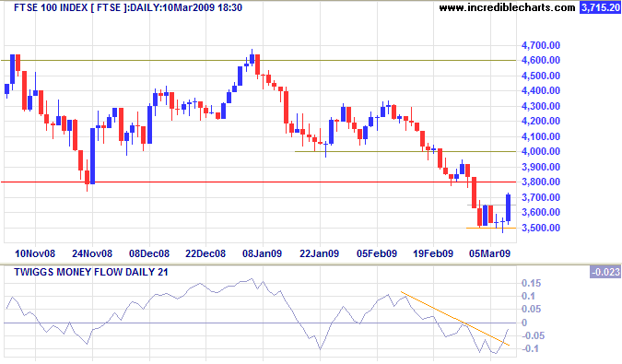Select the 4,000.00 price axis label

541,151
